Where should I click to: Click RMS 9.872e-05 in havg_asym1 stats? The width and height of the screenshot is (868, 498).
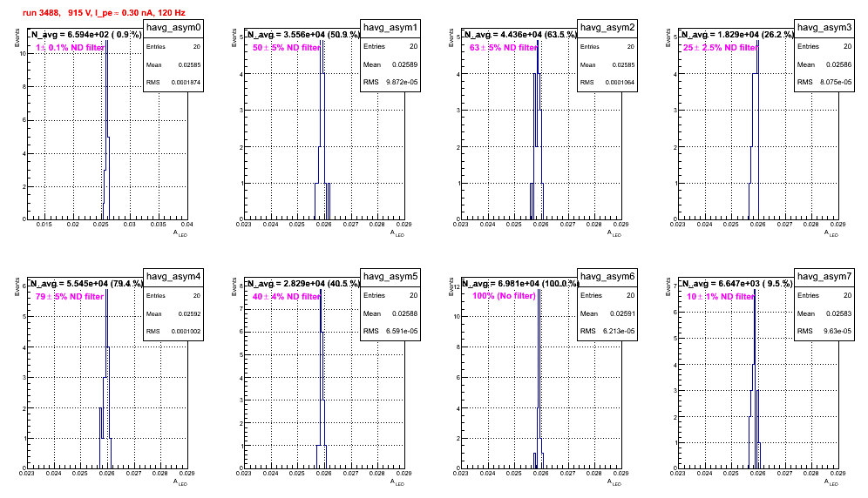(390, 83)
